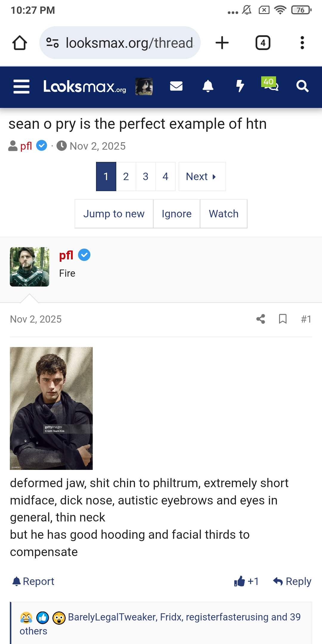This screenshot has height=644, width=322.
Task: Tap the Nov 2, 2025 thread date
Action: tap(97, 146)
